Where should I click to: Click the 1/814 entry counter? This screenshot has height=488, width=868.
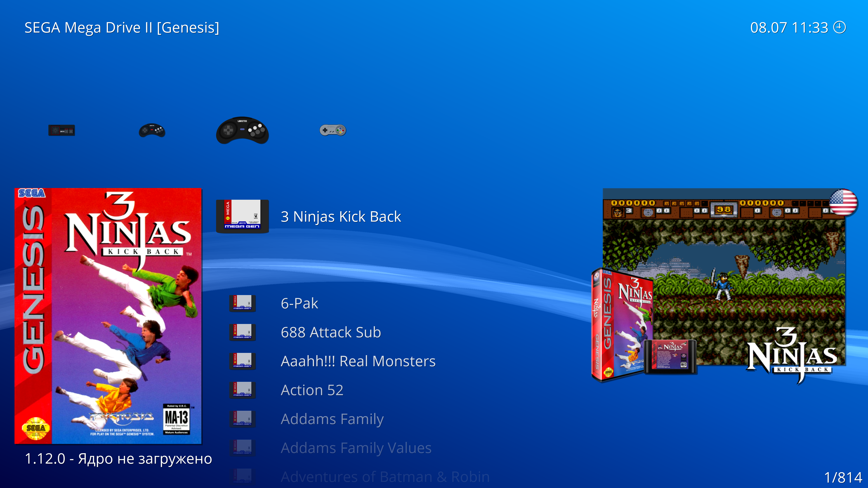pyautogui.click(x=843, y=478)
